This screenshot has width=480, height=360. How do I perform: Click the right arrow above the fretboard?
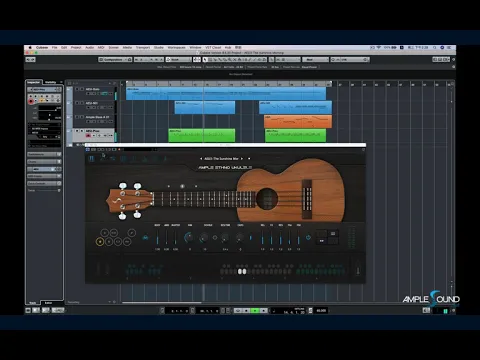pos(196,186)
